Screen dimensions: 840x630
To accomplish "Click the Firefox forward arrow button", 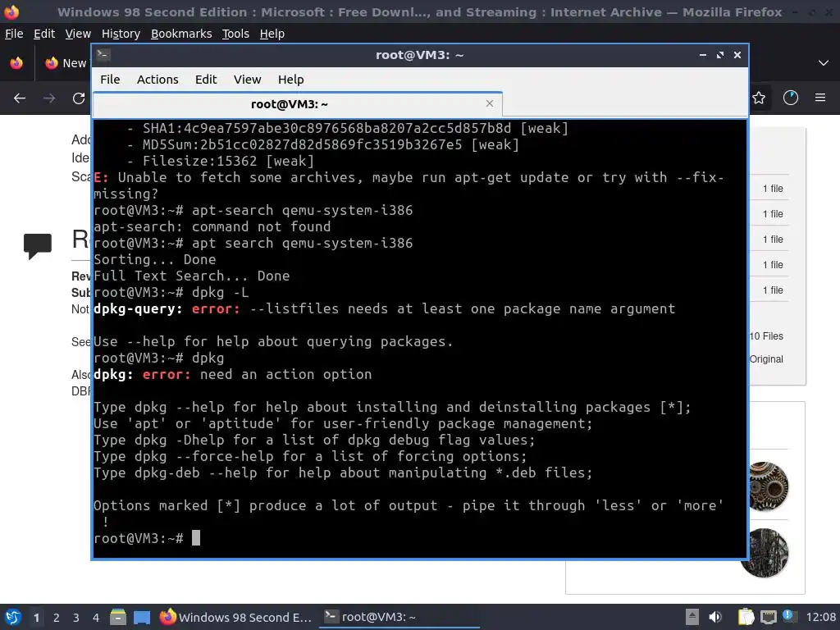I will [49, 98].
